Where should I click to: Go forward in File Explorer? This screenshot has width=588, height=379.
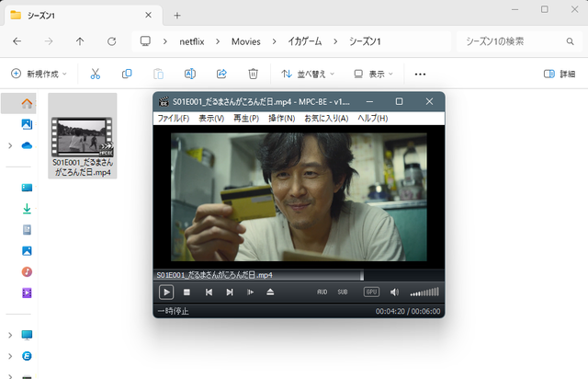pos(49,41)
